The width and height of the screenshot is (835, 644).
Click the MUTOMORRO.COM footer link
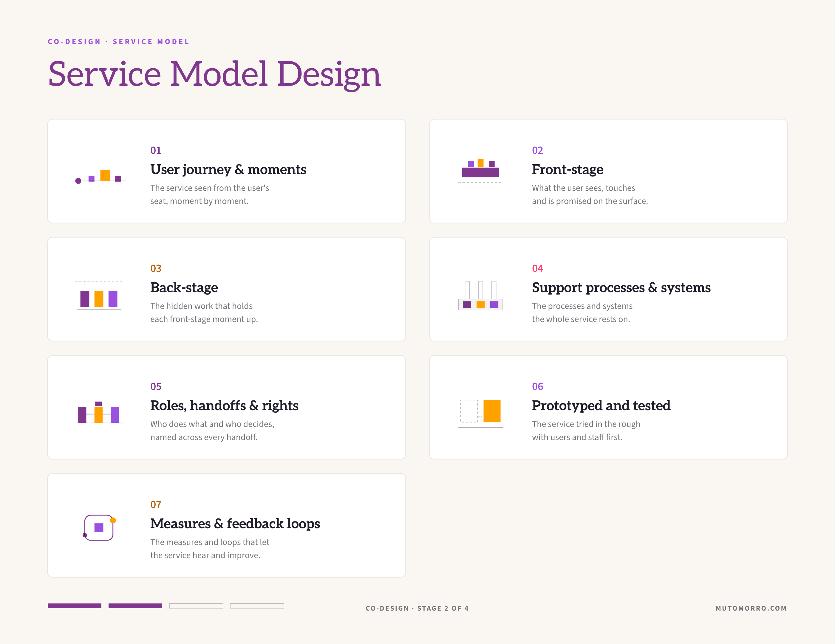[x=751, y=608]
